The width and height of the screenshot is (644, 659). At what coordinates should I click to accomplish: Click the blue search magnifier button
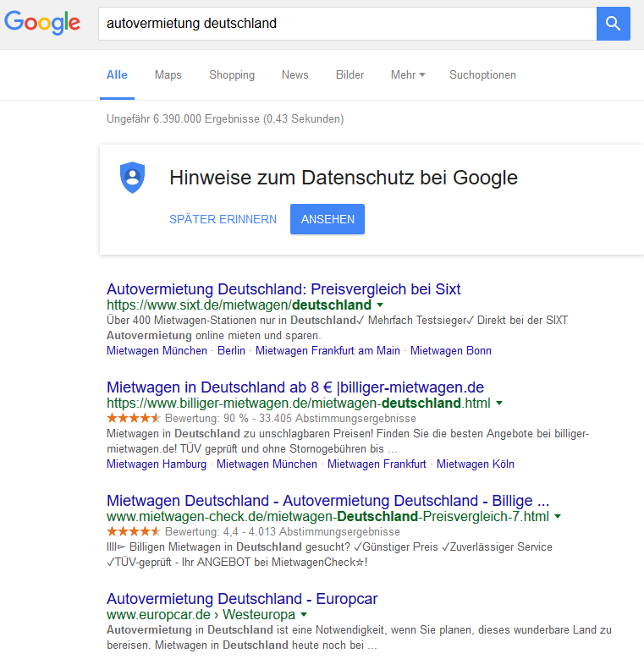point(614,24)
